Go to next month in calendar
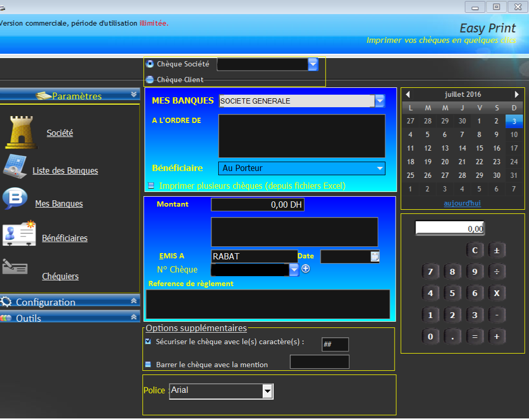The width and height of the screenshot is (529, 420). 516,95
